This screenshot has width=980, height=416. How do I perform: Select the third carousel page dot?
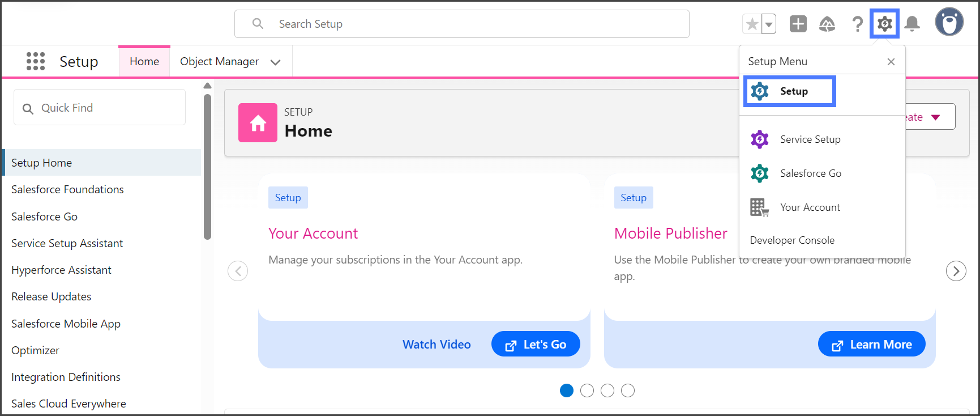607,390
